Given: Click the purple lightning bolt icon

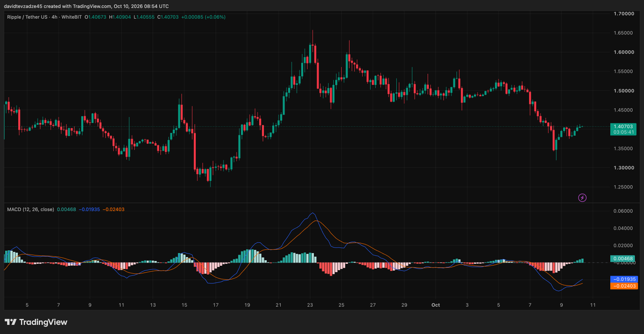Looking at the screenshot, I should click(582, 198).
